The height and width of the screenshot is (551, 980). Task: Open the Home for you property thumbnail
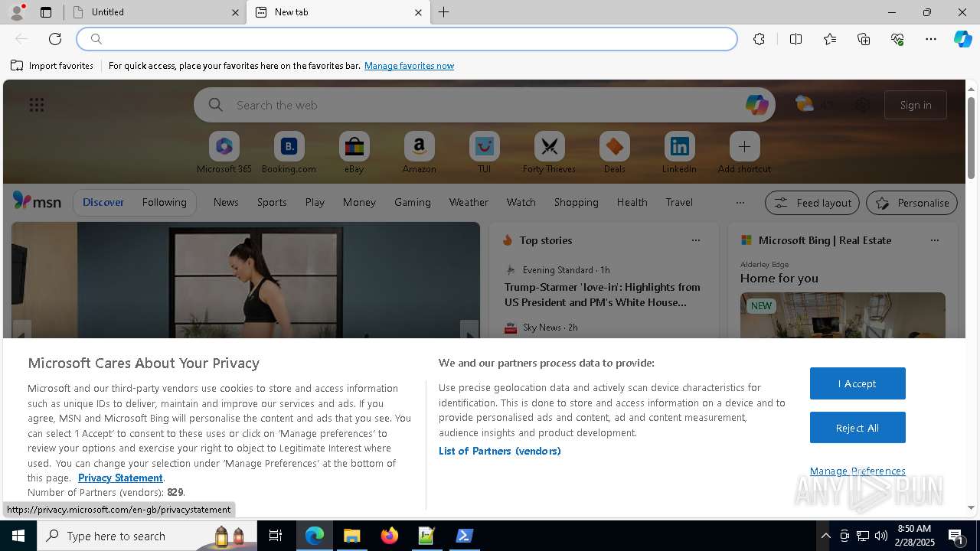(843, 315)
